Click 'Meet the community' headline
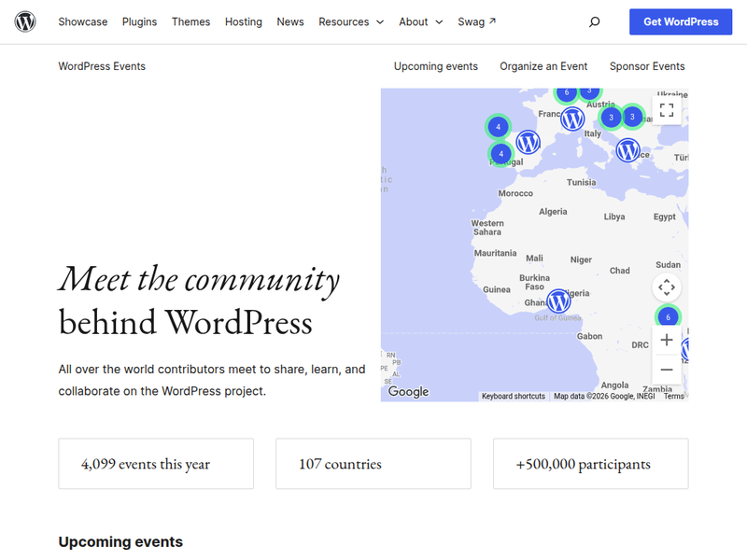Viewport: 747px width, 560px height. (x=199, y=279)
